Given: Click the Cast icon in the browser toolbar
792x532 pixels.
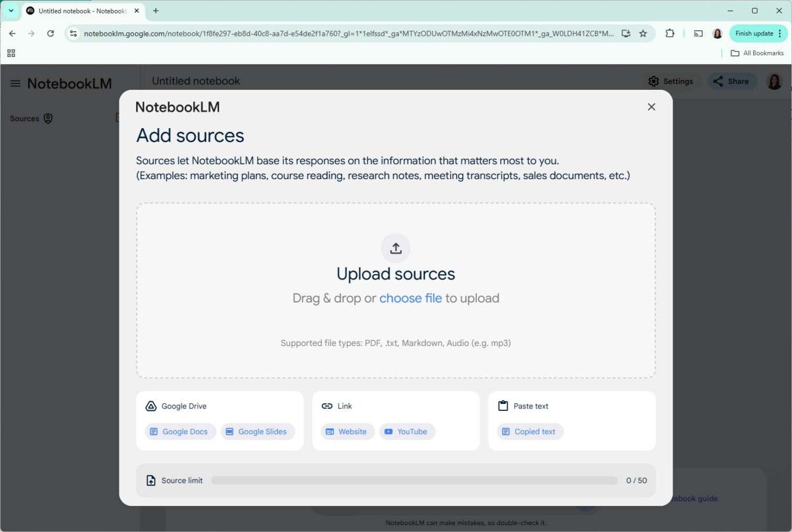Looking at the screenshot, I should pyautogui.click(x=698, y=34).
